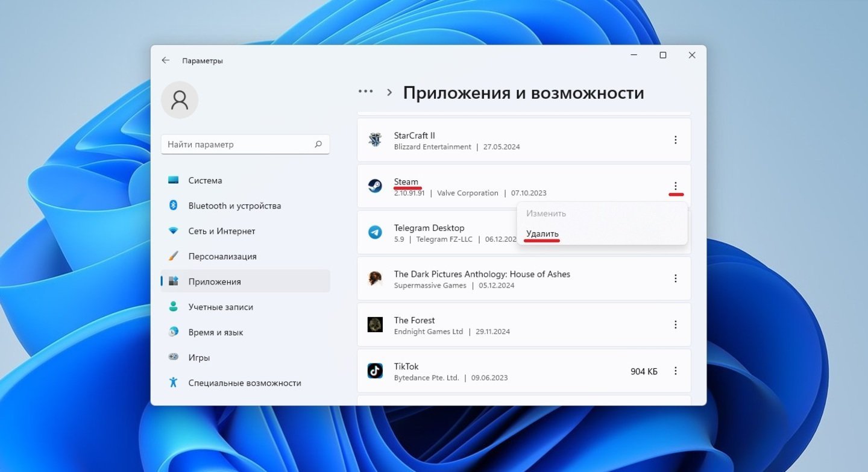Image resolution: width=868 pixels, height=472 pixels.
Task: Click Bytedance Pte. Ltd. publisher text
Action: pos(426,378)
